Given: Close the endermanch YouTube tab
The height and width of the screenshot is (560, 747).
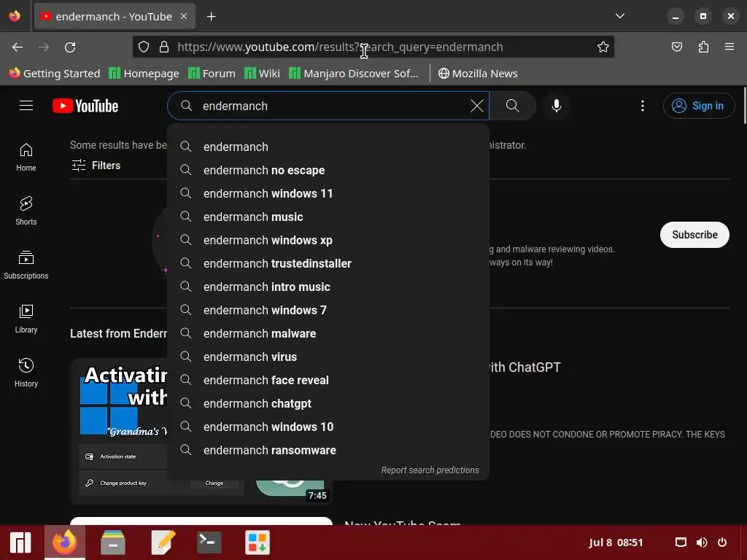Looking at the screenshot, I should click(x=184, y=16).
